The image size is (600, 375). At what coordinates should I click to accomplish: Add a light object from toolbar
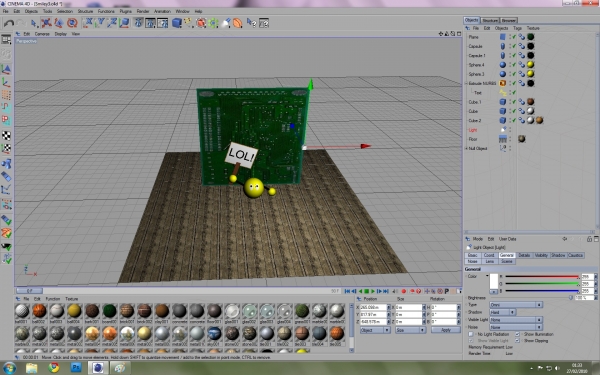pyautogui.click(x=226, y=23)
